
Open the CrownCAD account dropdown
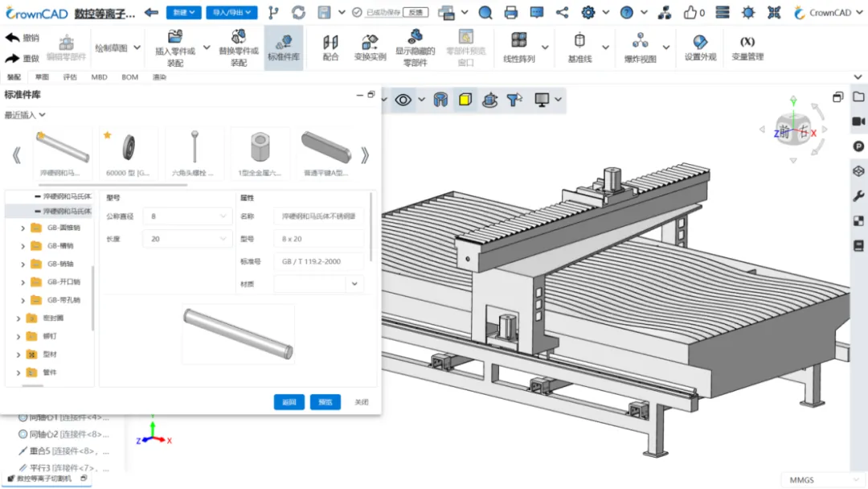point(828,12)
